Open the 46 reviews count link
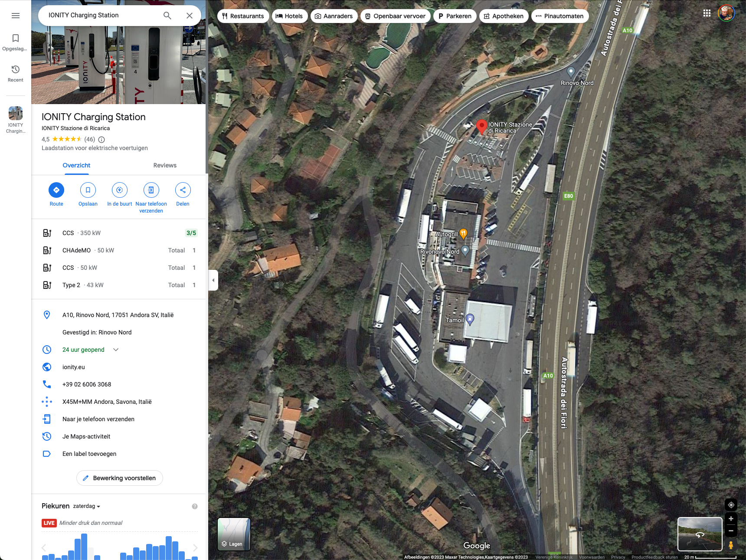Viewport: 746px width, 560px height. tap(90, 139)
